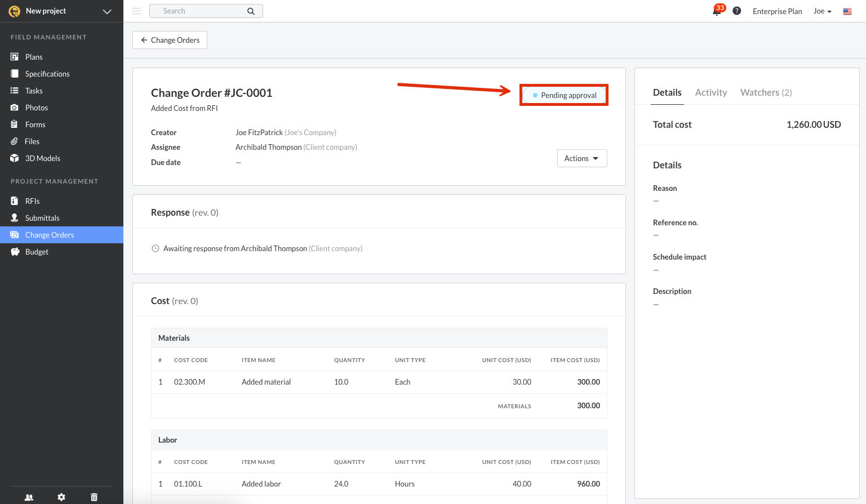Open the Actions dropdown
The image size is (866, 504).
tap(581, 158)
